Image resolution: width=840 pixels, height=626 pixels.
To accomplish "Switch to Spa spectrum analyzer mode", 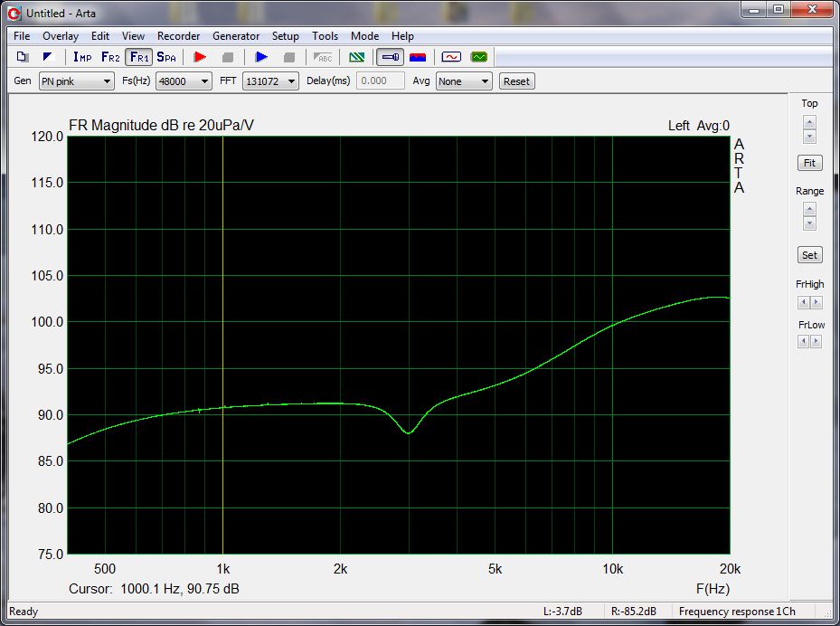I will pos(166,57).
